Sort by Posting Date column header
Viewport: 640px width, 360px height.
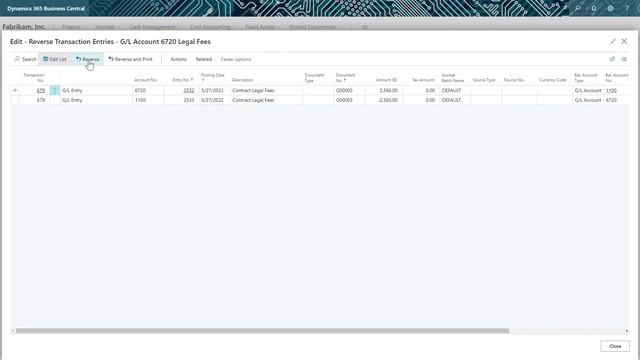pos(213,78)
